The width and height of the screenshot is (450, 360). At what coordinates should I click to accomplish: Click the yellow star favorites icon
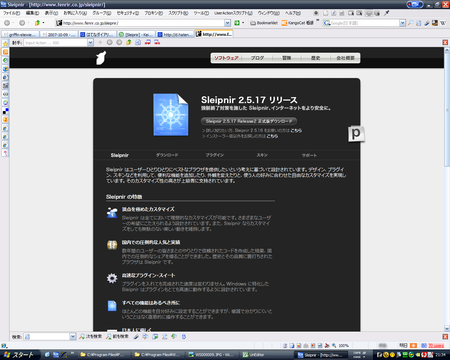pos(5,44)
